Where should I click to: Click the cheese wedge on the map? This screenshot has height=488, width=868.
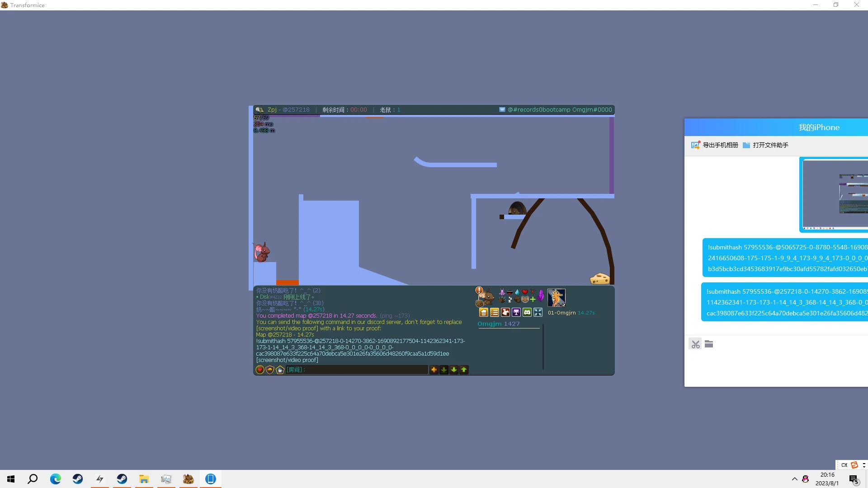pos(600,278)
